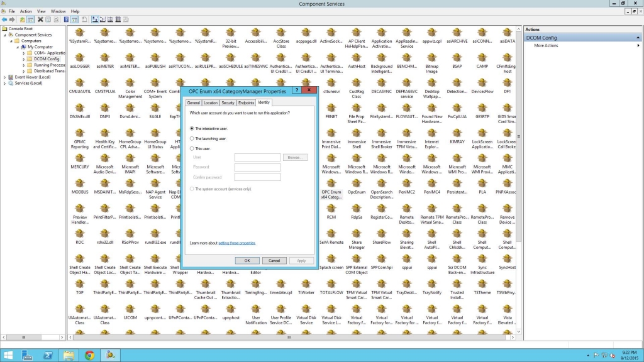Switch to the General tab
Image resolution: width=644 pixels, height=362 pixels.
(x=194, y=102)
